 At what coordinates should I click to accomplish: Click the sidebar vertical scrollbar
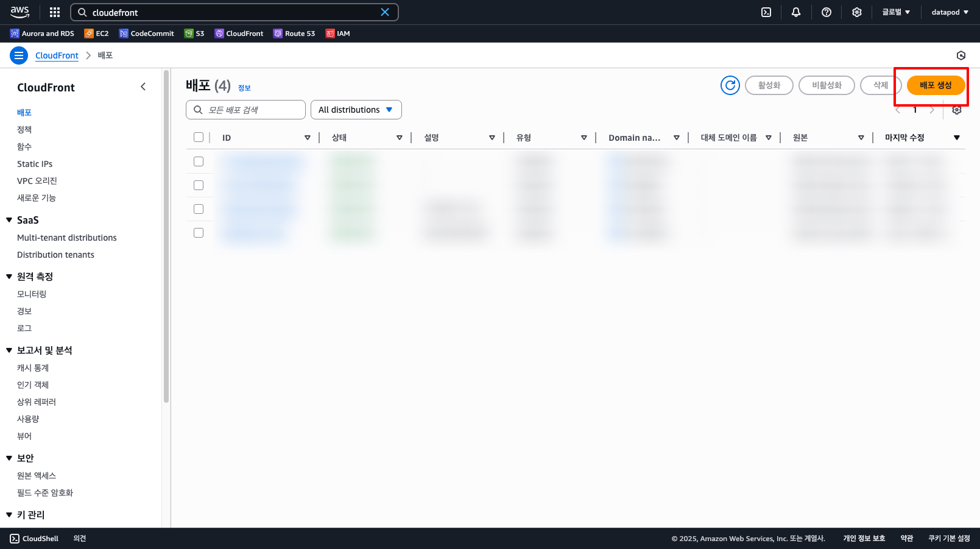tap(166, 236)
